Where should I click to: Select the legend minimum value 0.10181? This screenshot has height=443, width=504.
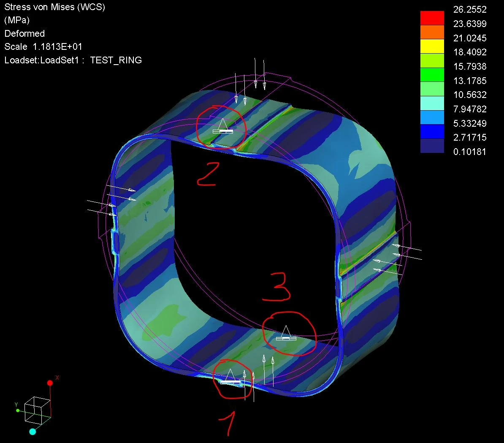click(x=470, y=152)
